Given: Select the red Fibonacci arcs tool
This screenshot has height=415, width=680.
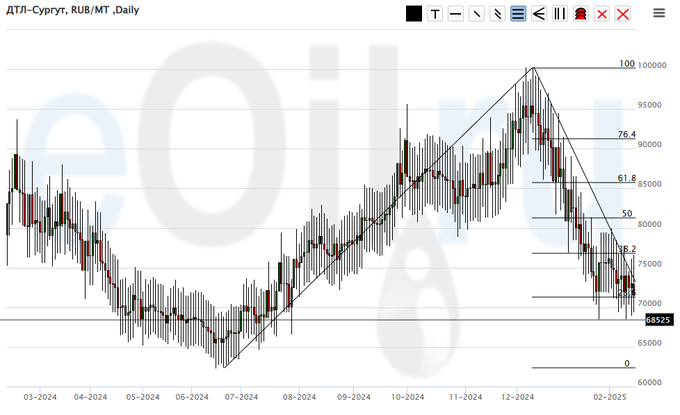Looking at the screenshot, I should click(580, 14).
